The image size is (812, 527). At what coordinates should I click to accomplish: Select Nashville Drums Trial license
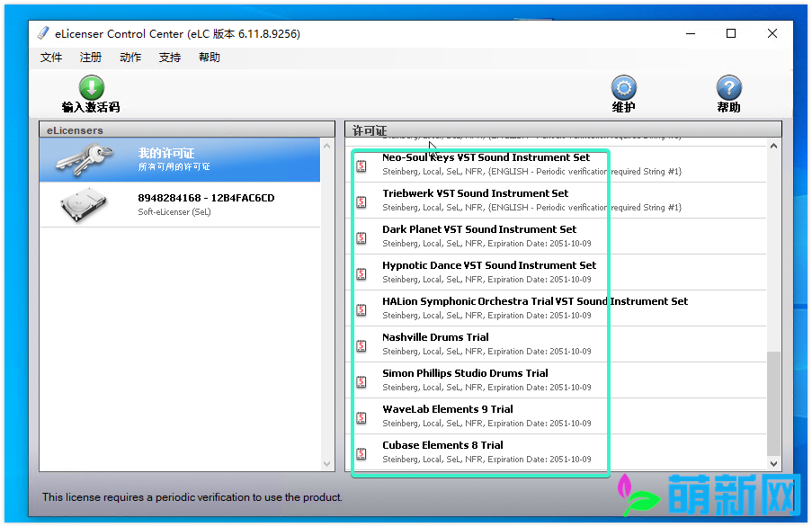point(557,344)
